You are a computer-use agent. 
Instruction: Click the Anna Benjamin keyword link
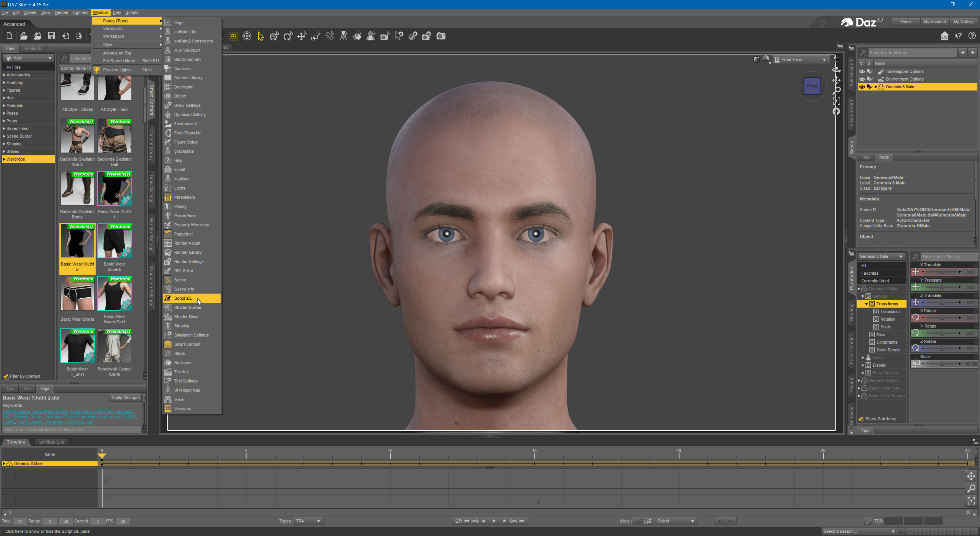click(x=16, y=412)
